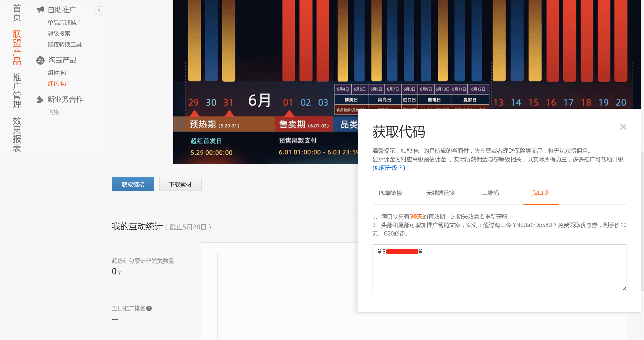Click the 淘 circle icon beside 淘宝产品
644x340 pixels.
(40, 60)
